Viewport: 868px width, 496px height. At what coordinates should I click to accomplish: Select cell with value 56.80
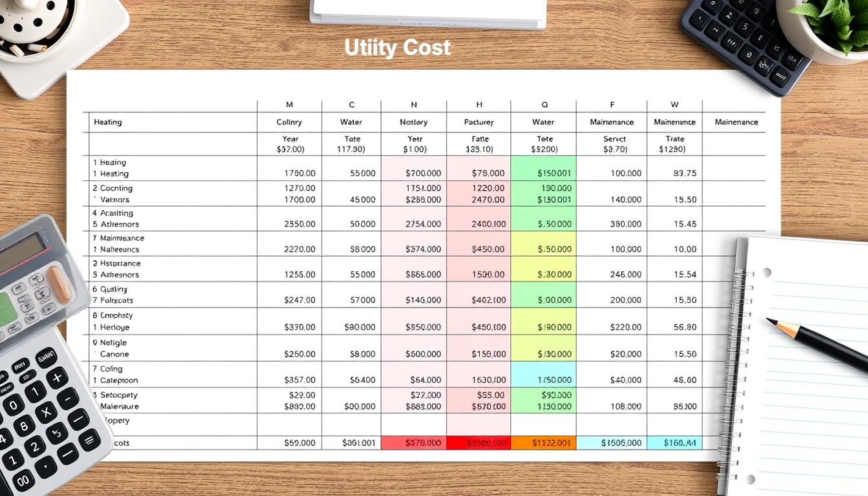pos(685,327)
